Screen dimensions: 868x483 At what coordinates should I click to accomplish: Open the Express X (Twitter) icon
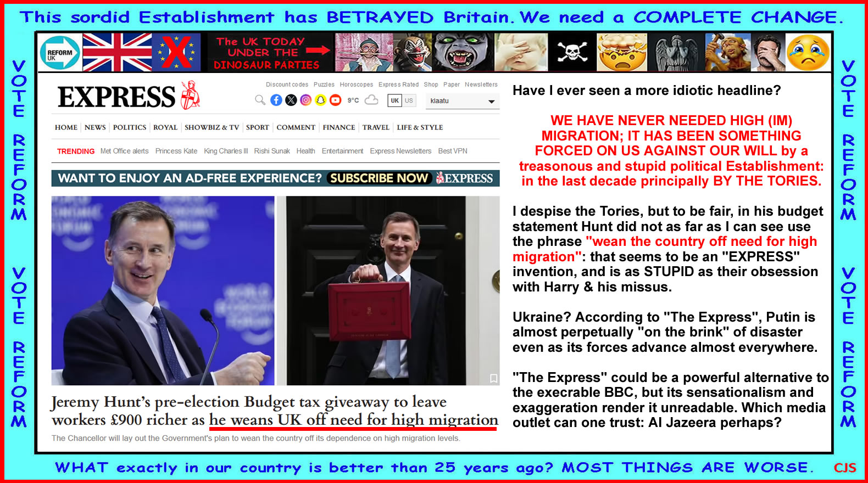291,100
